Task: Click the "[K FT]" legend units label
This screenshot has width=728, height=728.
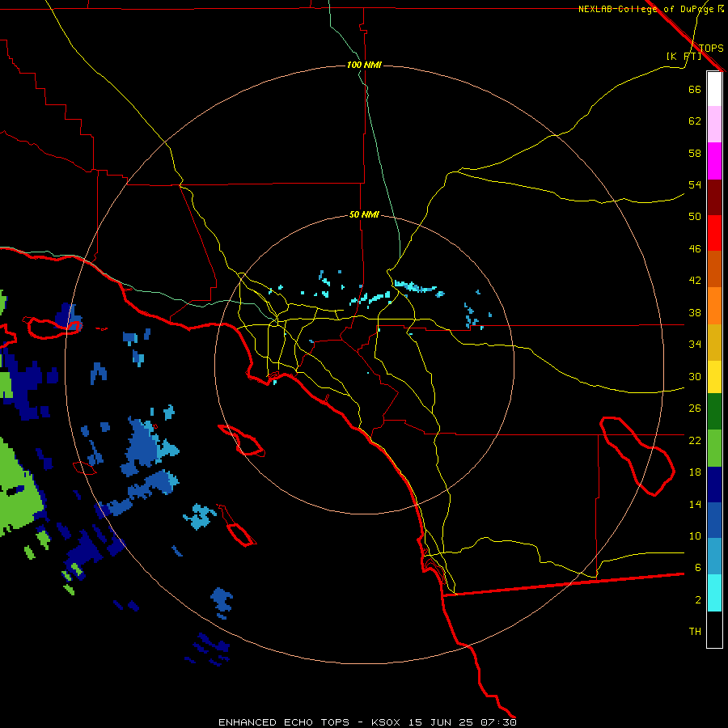Action: point(684,56)
